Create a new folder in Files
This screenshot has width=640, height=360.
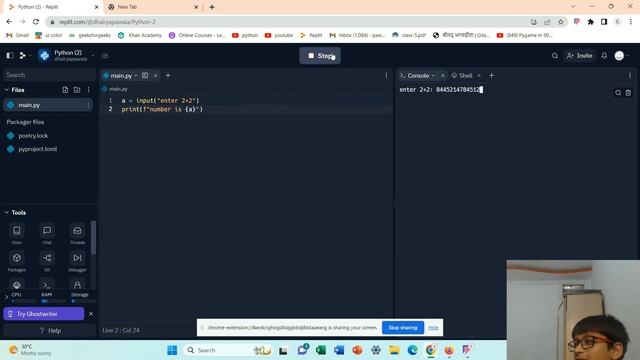pyautogui.click(x=77, y=90)
